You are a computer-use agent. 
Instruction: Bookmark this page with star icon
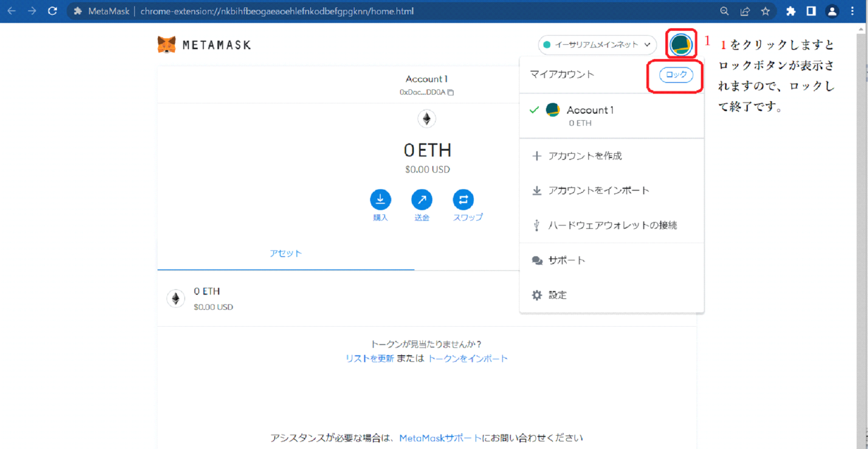click(765, 11)
